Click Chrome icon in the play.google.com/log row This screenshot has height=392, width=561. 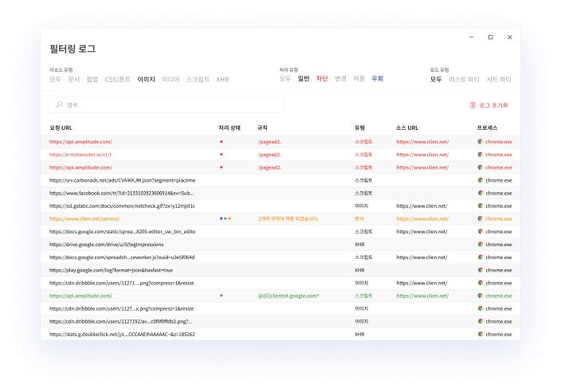[481, 270]
